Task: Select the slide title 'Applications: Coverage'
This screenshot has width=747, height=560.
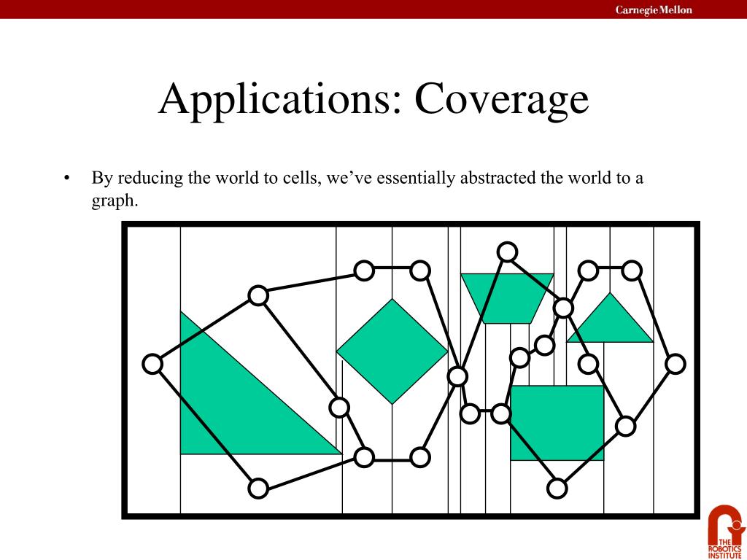Action: (373, 99)
